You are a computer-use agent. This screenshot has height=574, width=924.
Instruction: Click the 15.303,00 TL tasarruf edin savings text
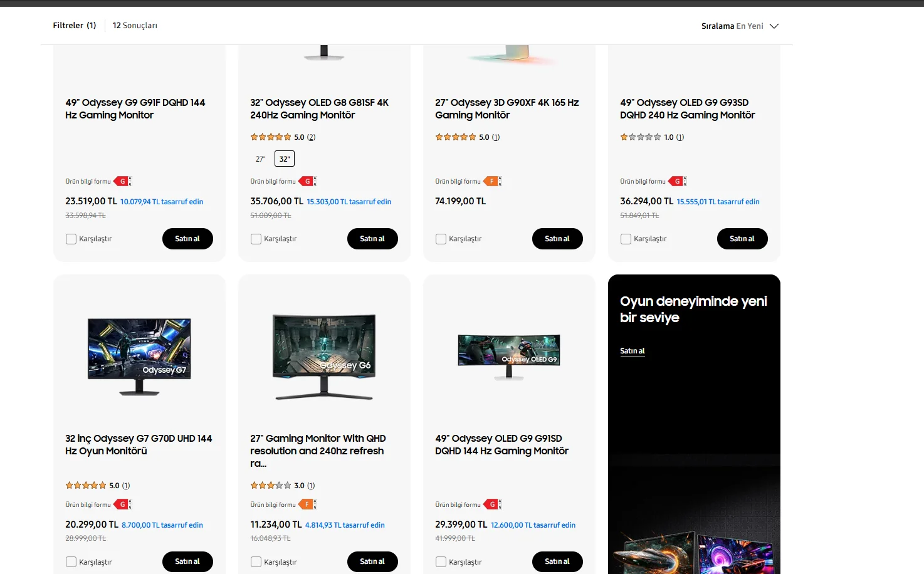[349, 202]
